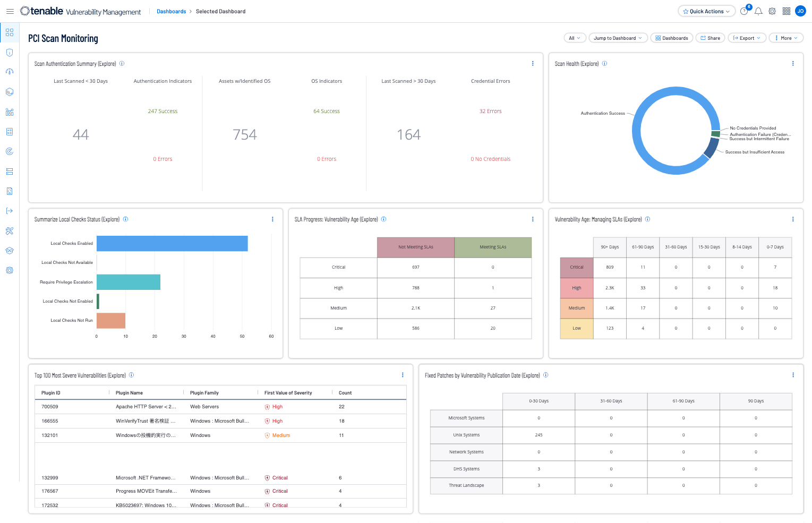This screenshot has height=523, width=812.
Task: Open the More actions dropdown
Action: pyautogui.click(x=786, y=38)
